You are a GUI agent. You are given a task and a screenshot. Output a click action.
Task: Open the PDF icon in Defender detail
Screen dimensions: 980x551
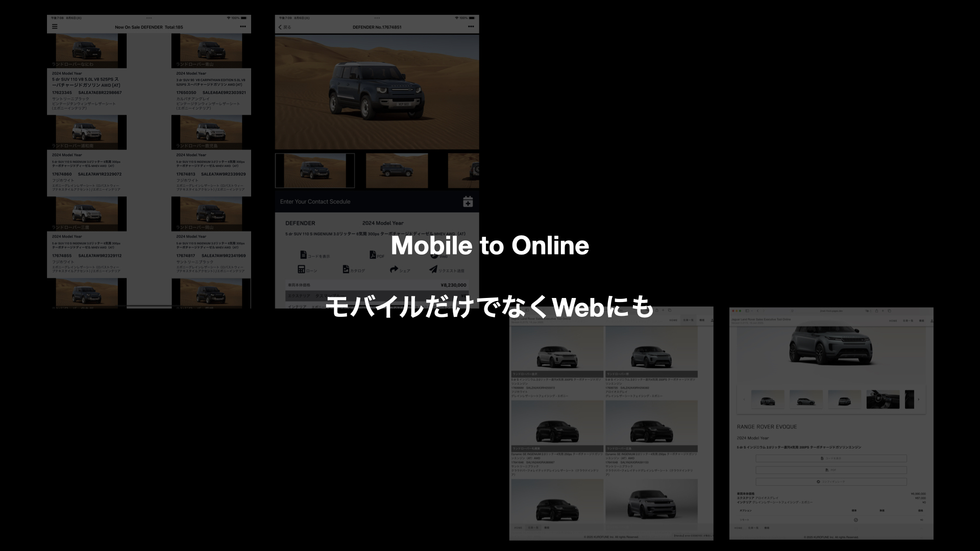pos(373,255)
